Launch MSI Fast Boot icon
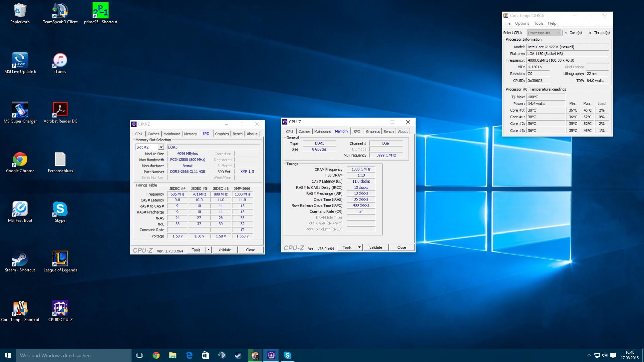 [x=20, y=212]
